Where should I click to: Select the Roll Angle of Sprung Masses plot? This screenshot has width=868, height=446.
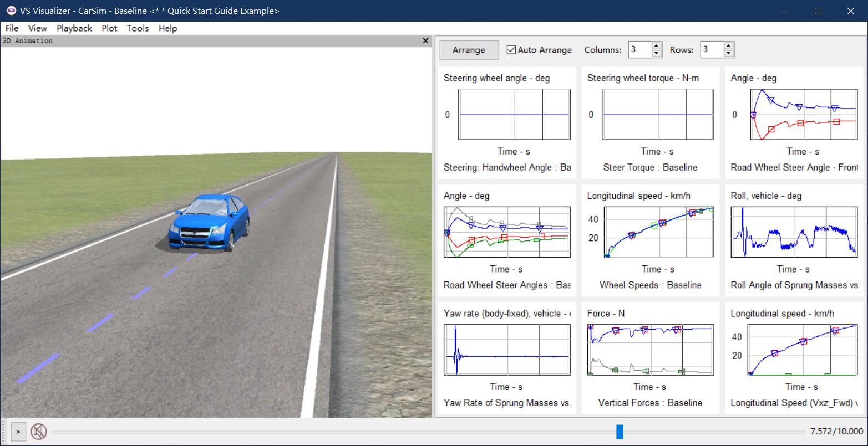pyautogui.click(x=794, y=240)
